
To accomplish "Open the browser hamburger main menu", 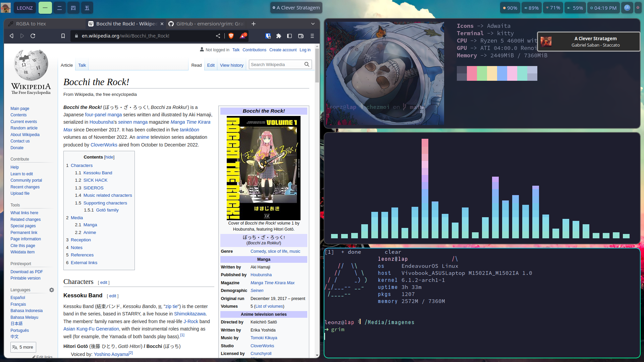I will pyautogui.click(x=312, y=36).
